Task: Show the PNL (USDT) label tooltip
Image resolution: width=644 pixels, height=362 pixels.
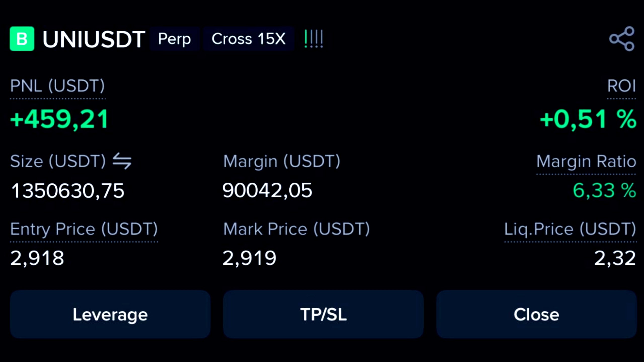Action: (57, 86)
